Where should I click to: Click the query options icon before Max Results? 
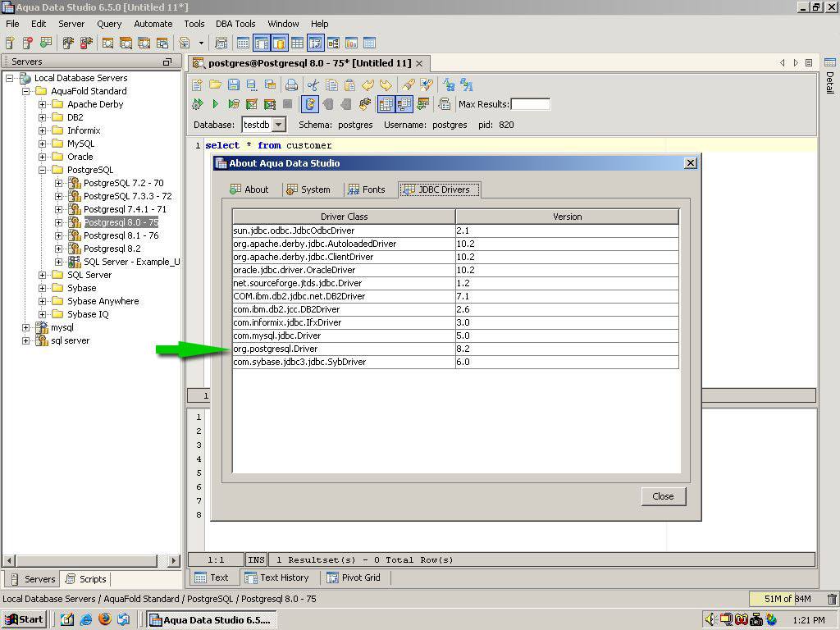tap(444, 104)
